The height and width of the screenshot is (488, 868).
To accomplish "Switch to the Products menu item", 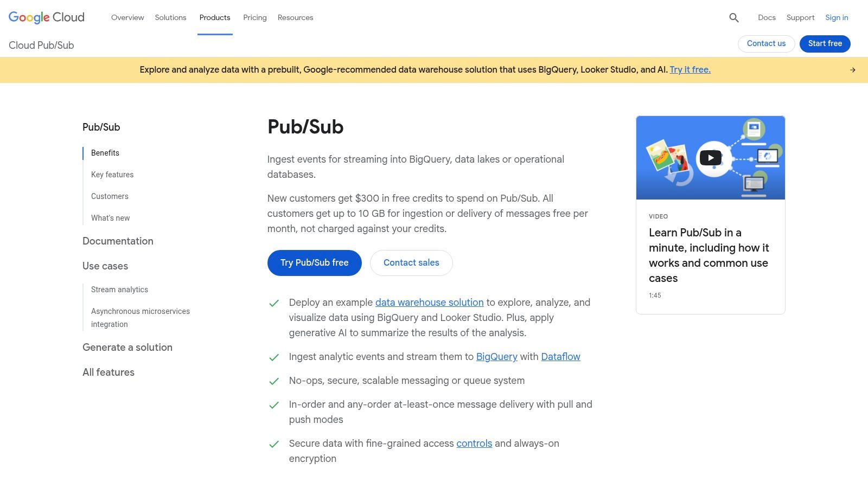I will tap(215, 17).
